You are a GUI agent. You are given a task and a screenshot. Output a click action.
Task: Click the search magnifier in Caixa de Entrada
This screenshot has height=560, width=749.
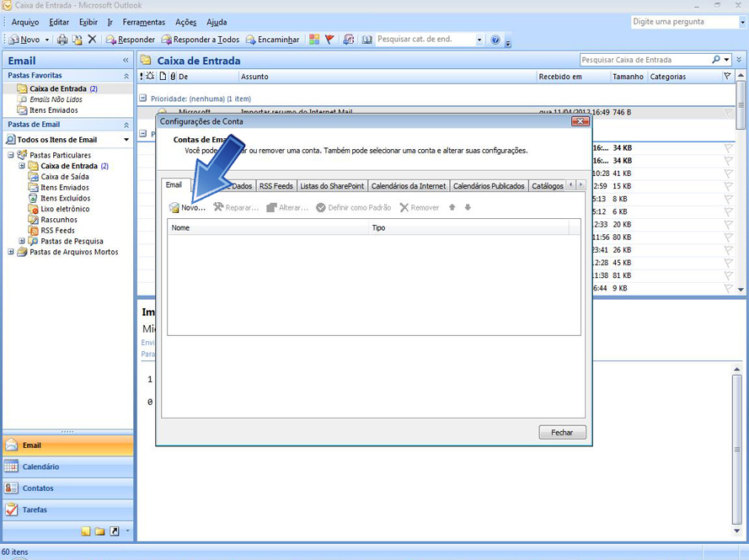pos(716,60)
